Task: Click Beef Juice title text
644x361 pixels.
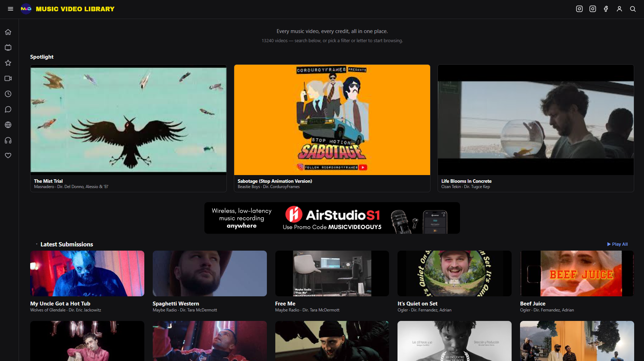Action: (533, 304)
